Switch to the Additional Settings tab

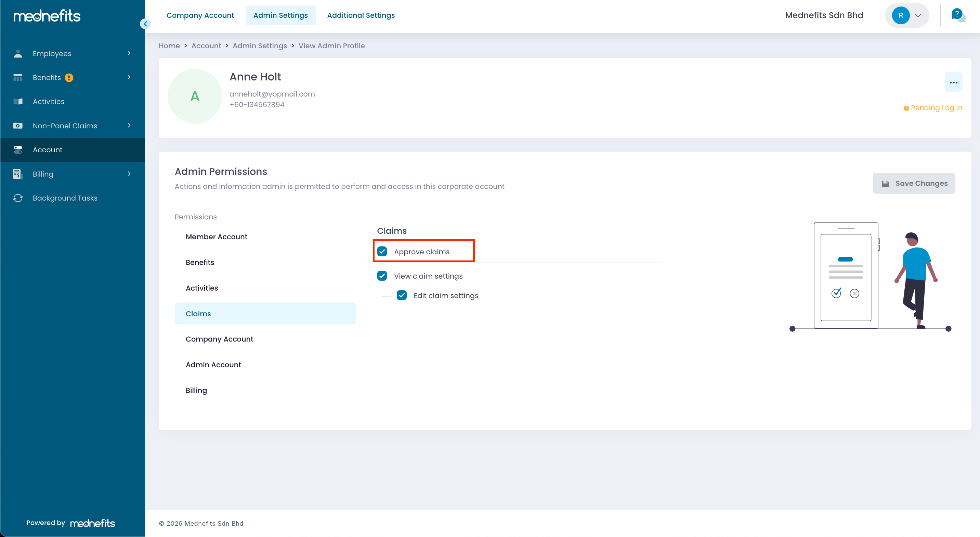click(361, 15)
